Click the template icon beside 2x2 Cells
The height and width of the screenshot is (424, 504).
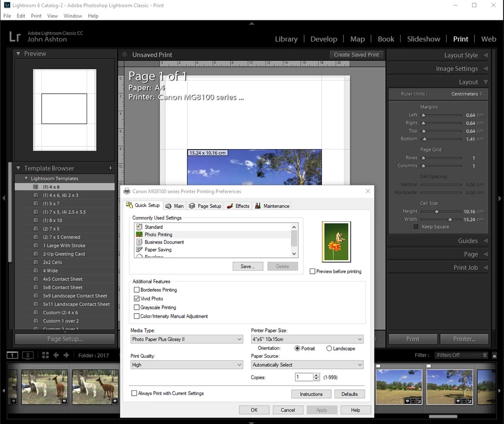coord(36,262)
